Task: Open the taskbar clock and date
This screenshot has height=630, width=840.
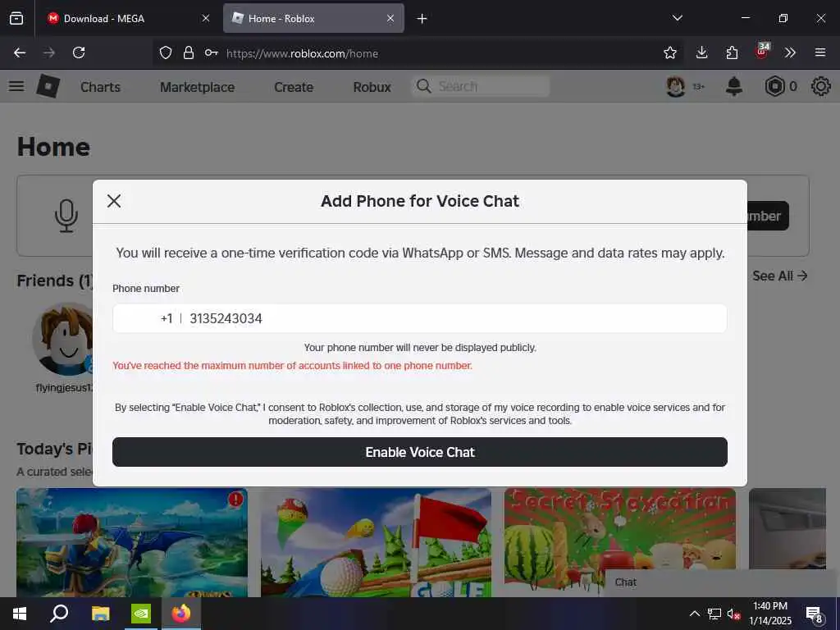Action: (x=769, y=614)
